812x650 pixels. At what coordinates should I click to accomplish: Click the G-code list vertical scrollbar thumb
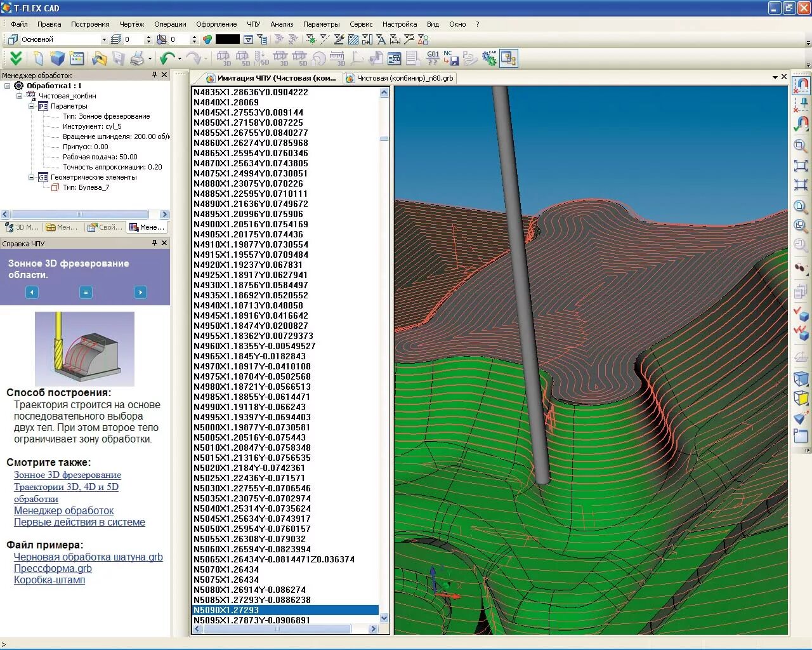384,138
